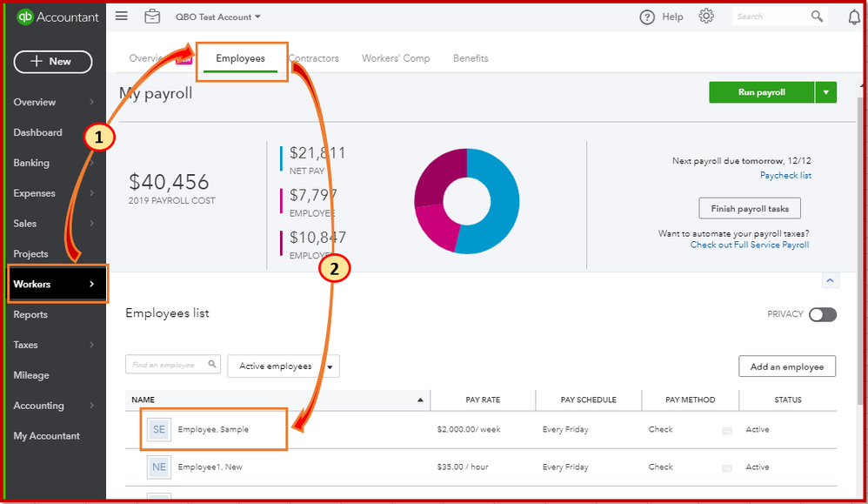Open the Run payroll dropdown arrow
Image resolution: width=868 pixels, height=504 pixels.
click(826, 92)
